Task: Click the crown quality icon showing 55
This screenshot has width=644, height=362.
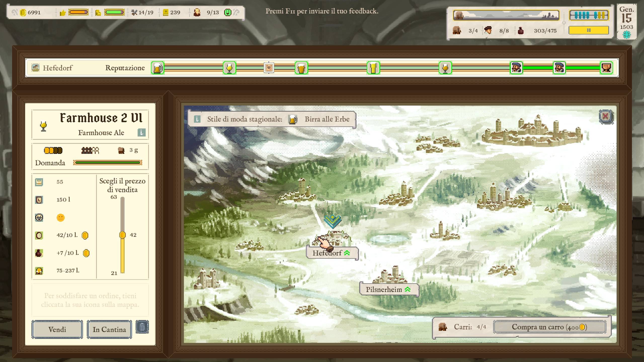Action: coord(39,182)
